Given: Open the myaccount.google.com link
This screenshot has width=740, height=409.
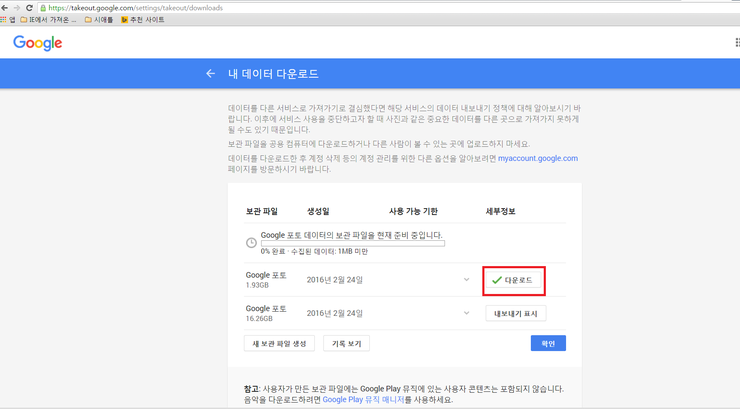Looking at the screenshot, I should click(538, 159).
